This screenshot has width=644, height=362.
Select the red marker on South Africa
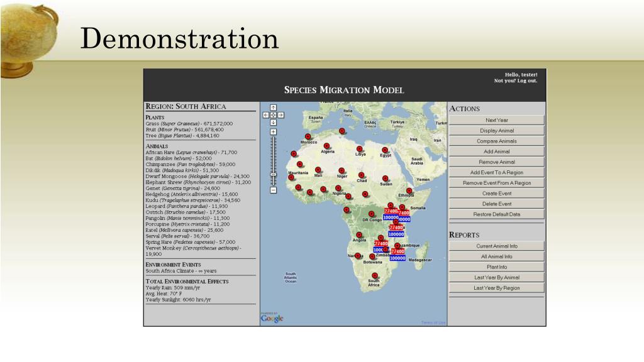375,276
